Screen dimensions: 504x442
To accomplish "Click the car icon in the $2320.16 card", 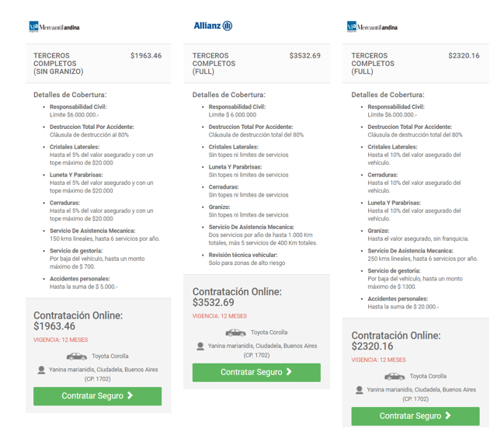I will pos(395,376).
